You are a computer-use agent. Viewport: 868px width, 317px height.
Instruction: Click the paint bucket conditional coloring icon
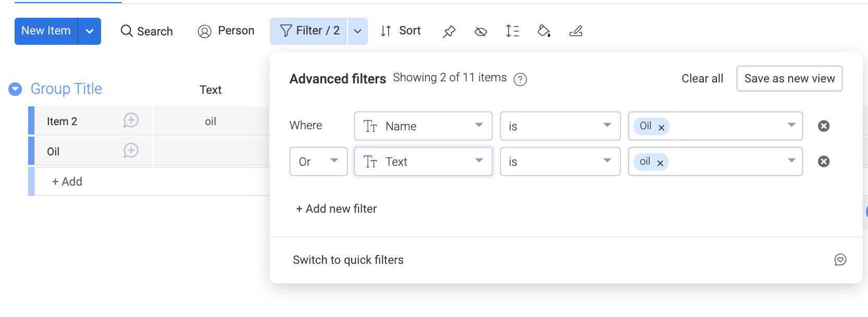pos(544,31)
